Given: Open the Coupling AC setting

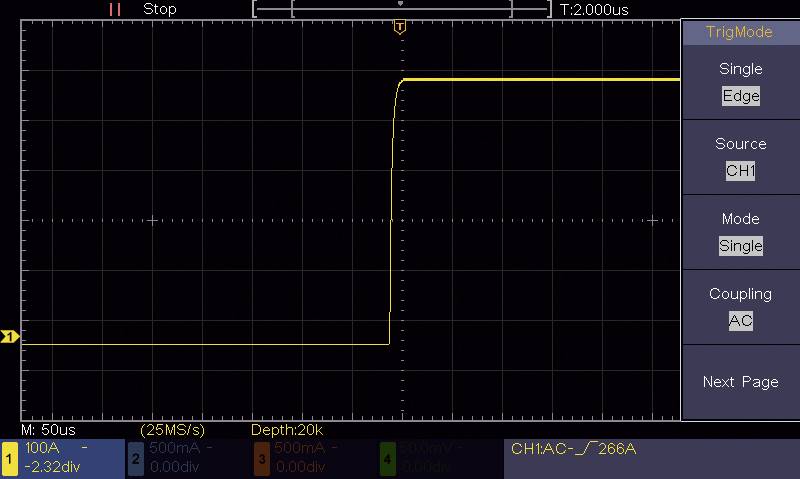Looking at the screenshot, I should 740,308.
